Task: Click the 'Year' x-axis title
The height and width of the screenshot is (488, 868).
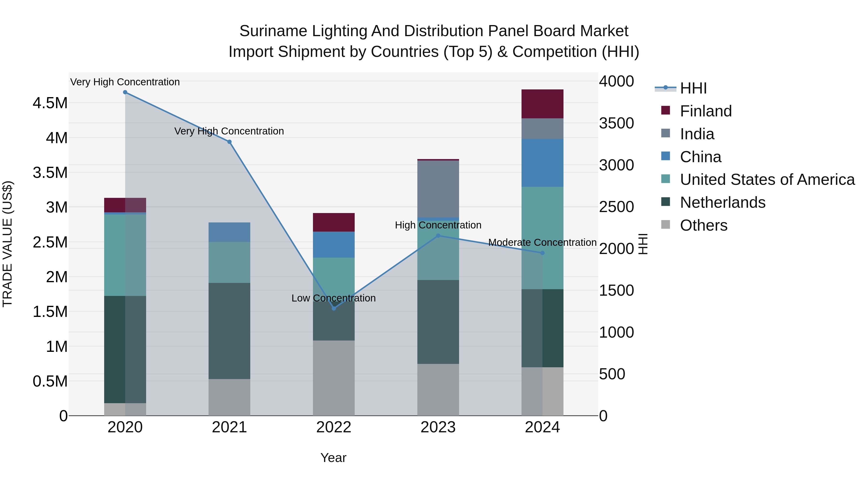Action: point(334,458)
